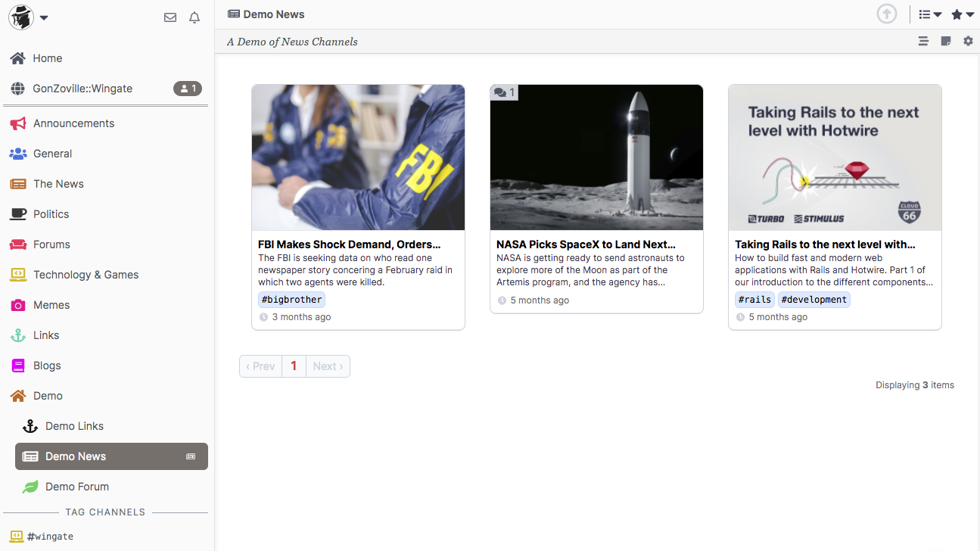980x551 pixels.
Task: Click the #bigbrother tag
Action: 291,300
